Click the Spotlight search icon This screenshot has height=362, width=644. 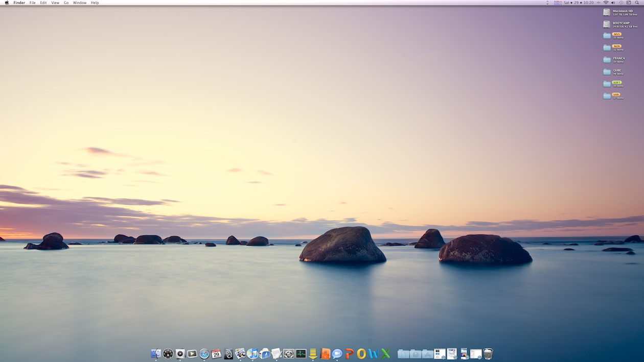click(637, 3)
